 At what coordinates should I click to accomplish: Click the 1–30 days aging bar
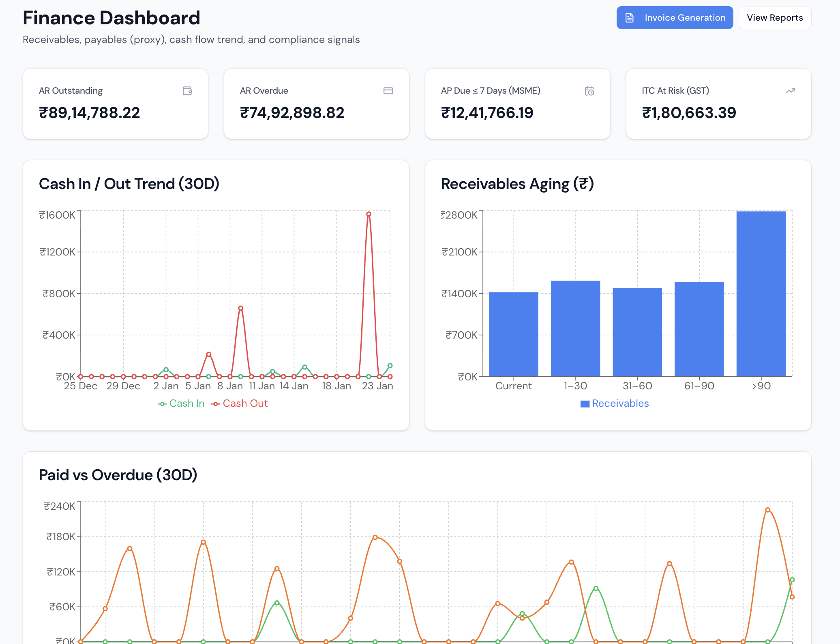pyautogui.click(x=575, y=328)
